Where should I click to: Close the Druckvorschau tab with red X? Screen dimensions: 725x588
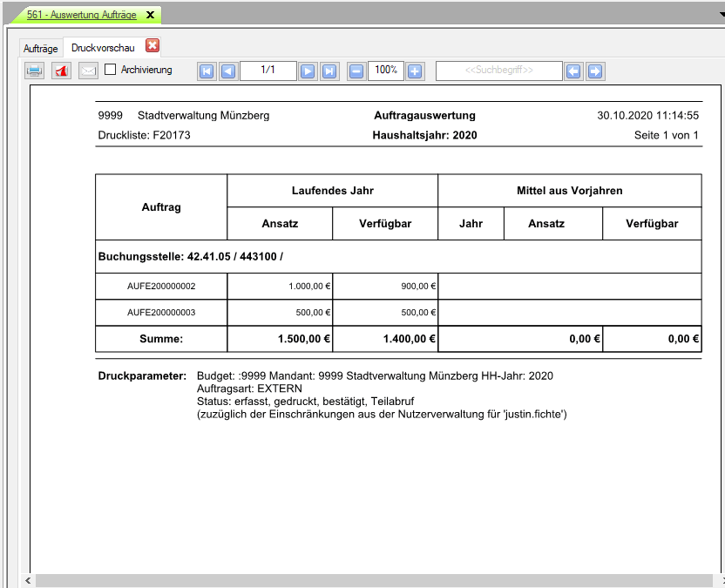[x=152, y=45]
